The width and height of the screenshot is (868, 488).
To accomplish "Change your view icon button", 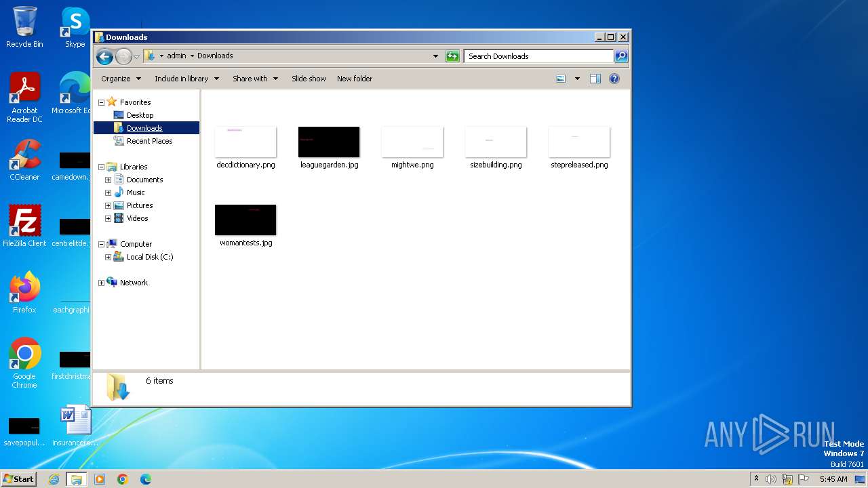I will (x=561, y=79).
